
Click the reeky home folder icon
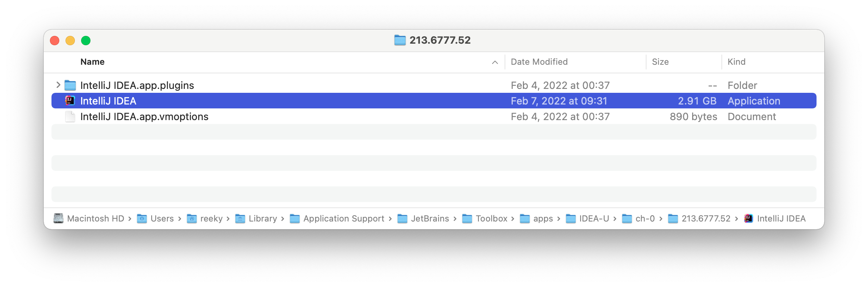[192, 219]
